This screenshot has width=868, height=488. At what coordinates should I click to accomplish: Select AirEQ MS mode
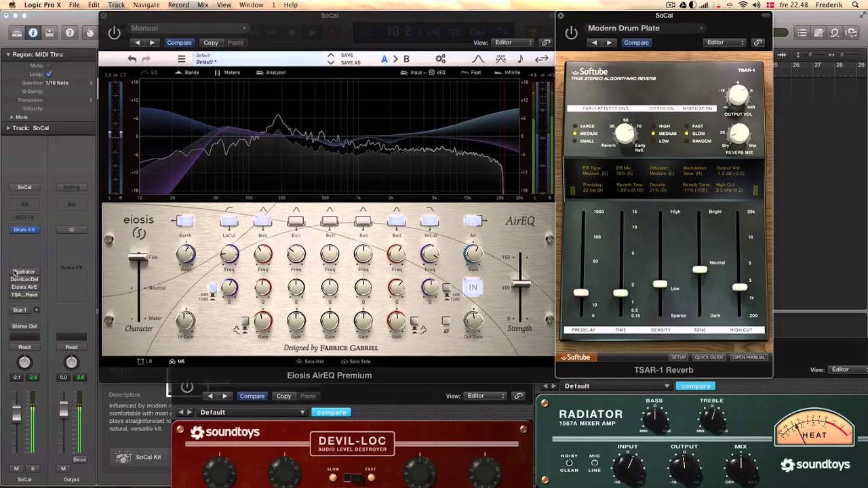click(176, 362)
